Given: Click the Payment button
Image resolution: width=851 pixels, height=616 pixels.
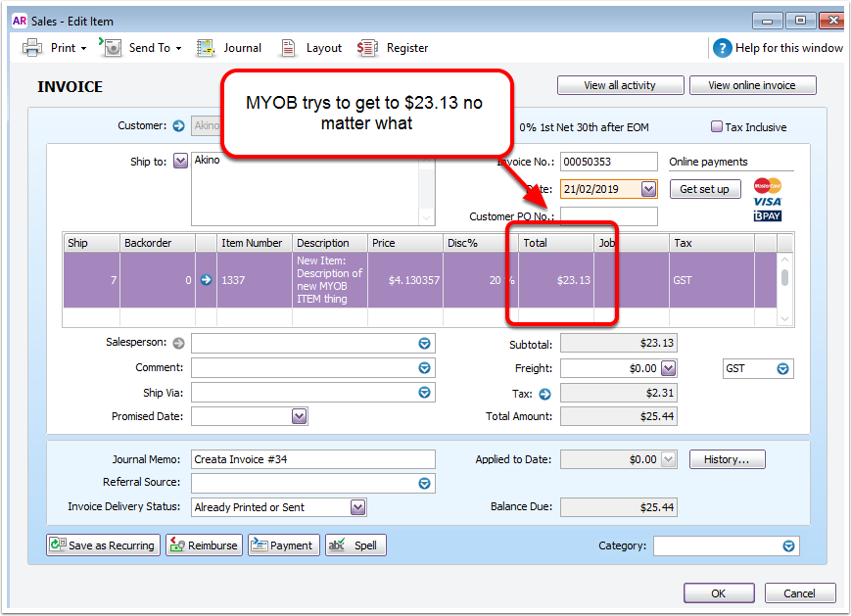Looking at the screenshot, I should 284,545.
